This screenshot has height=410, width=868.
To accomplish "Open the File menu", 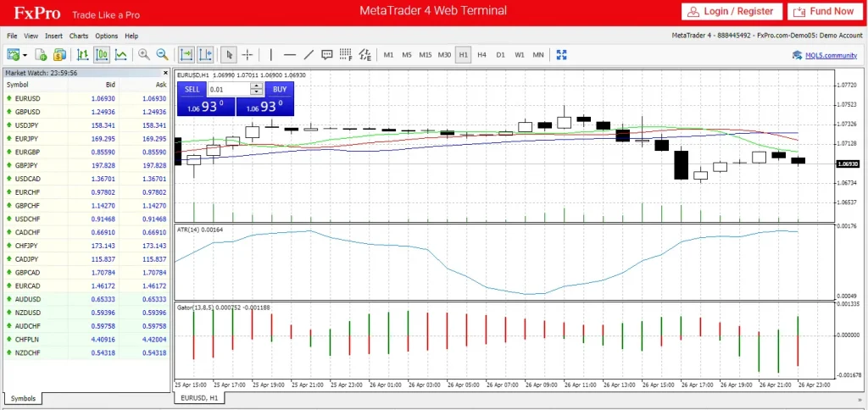I will click(x=12, y=36).
